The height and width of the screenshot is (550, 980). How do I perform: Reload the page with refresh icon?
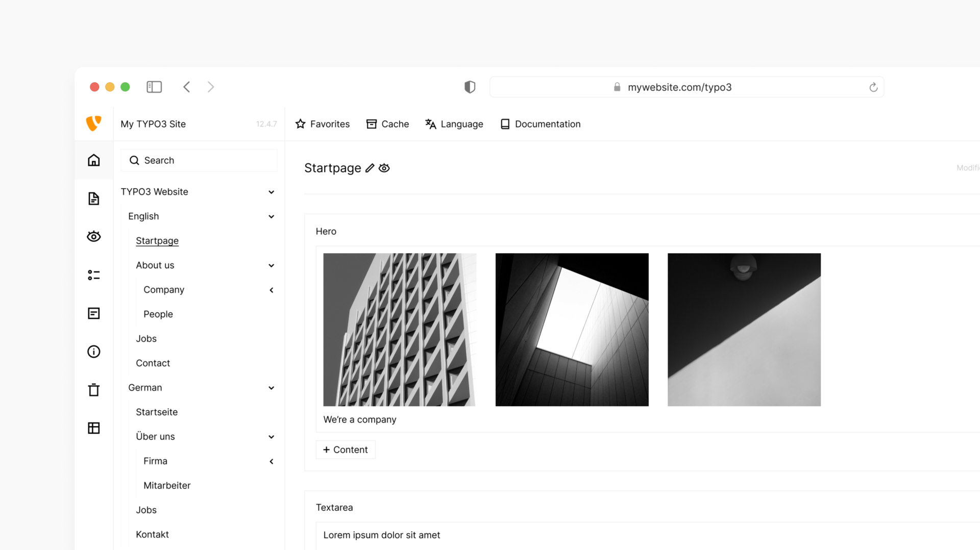click(873, 87)
